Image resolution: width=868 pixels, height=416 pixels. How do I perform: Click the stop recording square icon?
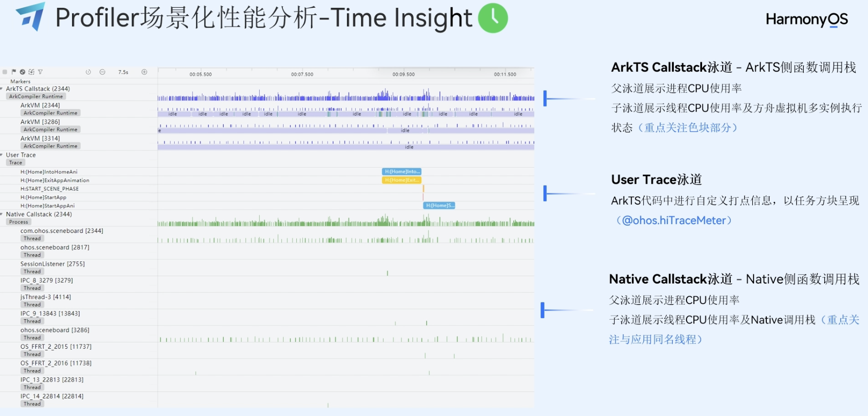click(5, 72)
